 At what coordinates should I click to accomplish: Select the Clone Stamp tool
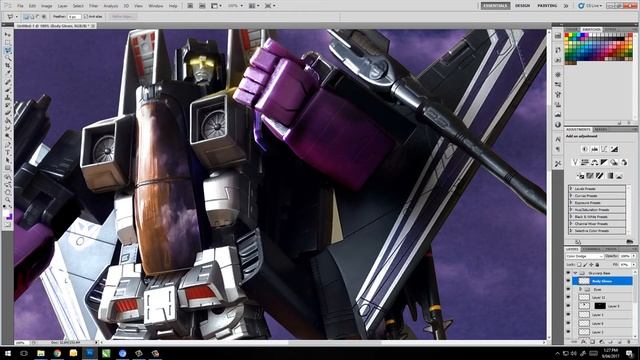tap(8, 98)
